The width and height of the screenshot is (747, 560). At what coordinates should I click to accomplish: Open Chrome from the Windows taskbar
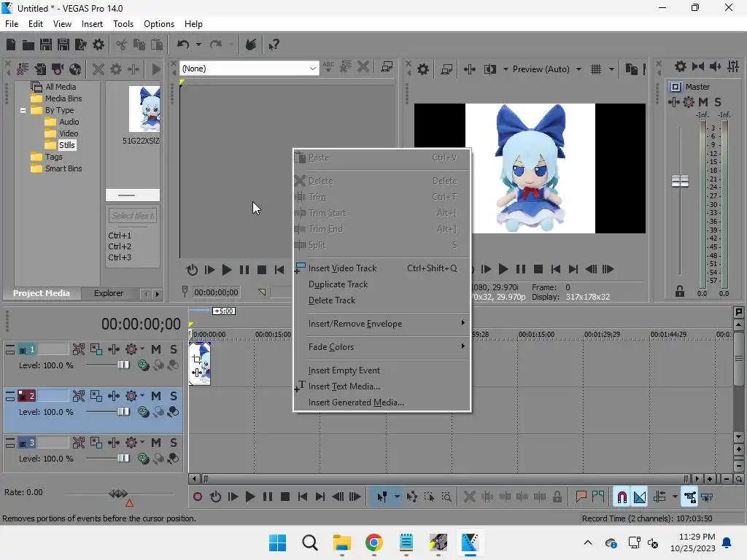(374, 542)
